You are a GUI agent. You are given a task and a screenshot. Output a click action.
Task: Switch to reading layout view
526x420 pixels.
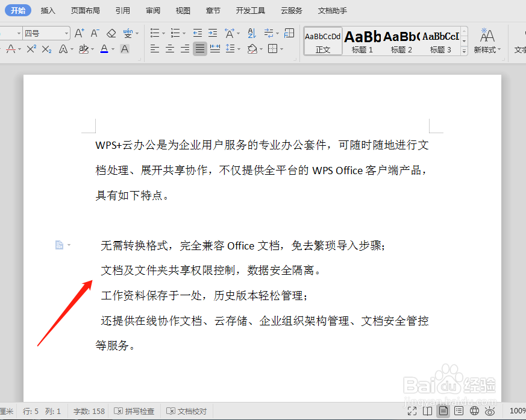tap(427, 411)
